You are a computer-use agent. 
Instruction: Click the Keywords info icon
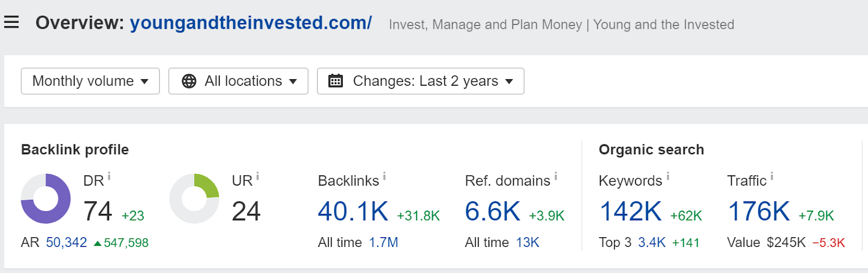point(668,176)
